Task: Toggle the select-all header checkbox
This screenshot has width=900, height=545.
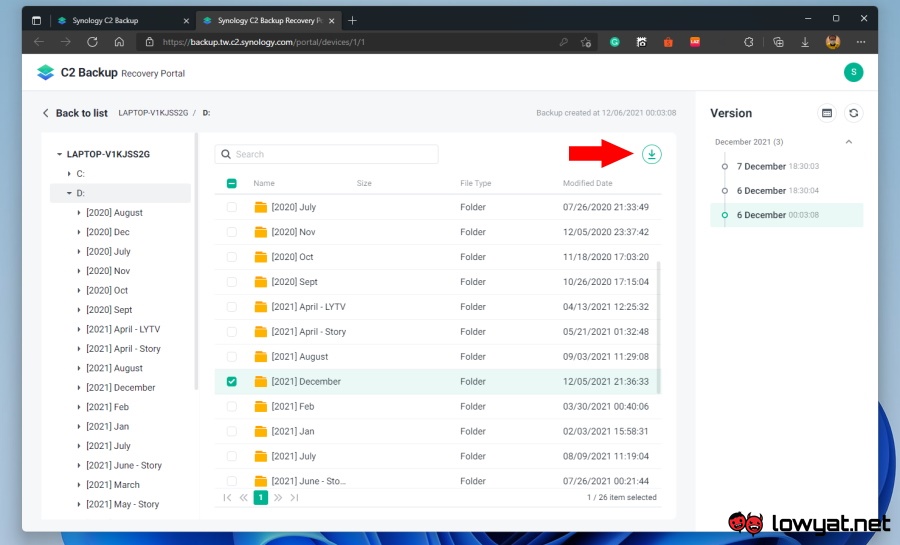Action: click(232, 183)
